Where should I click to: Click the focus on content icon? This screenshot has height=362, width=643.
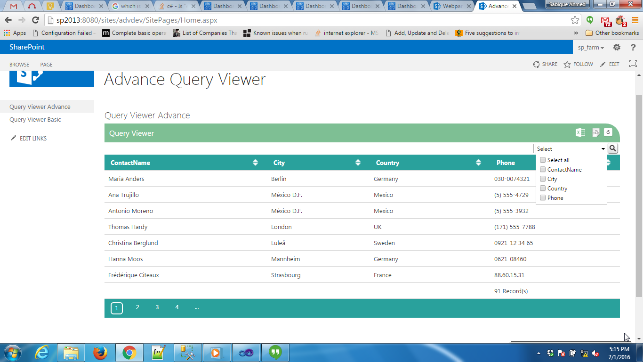633,64
